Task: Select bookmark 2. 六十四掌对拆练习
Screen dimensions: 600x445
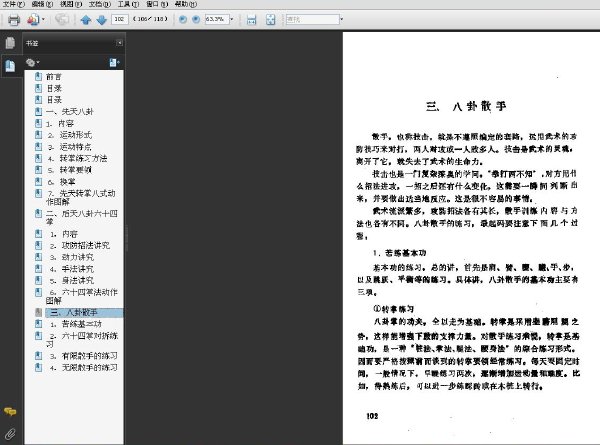Action: 82,340
